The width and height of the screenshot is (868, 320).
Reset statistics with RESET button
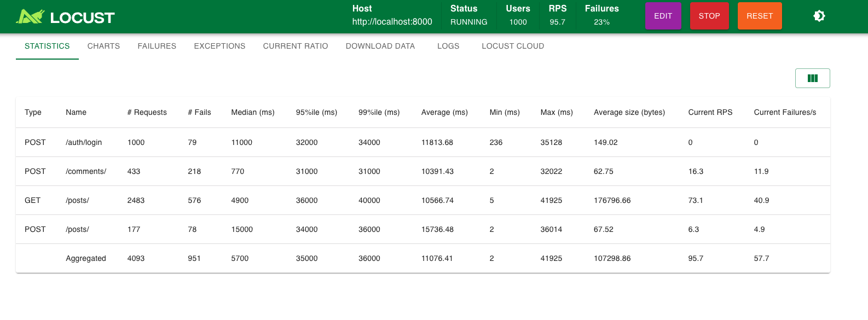pos(759,16)
